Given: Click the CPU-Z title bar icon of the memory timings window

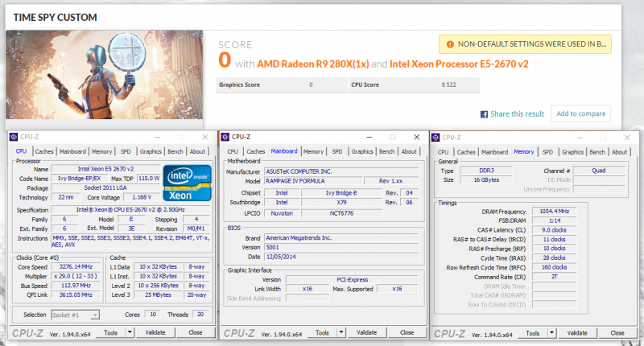Looking at the screenshot, I should [x=436, y=138].
